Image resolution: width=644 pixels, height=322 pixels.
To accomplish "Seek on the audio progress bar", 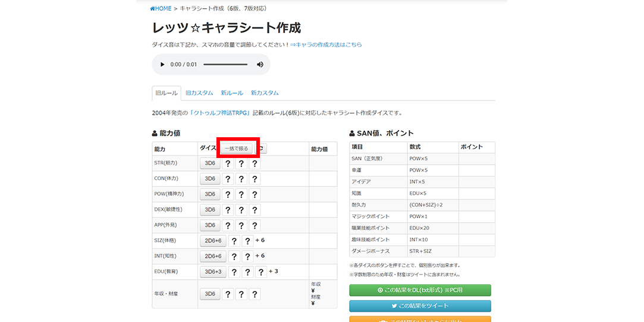I will click(x=225, y=64).
